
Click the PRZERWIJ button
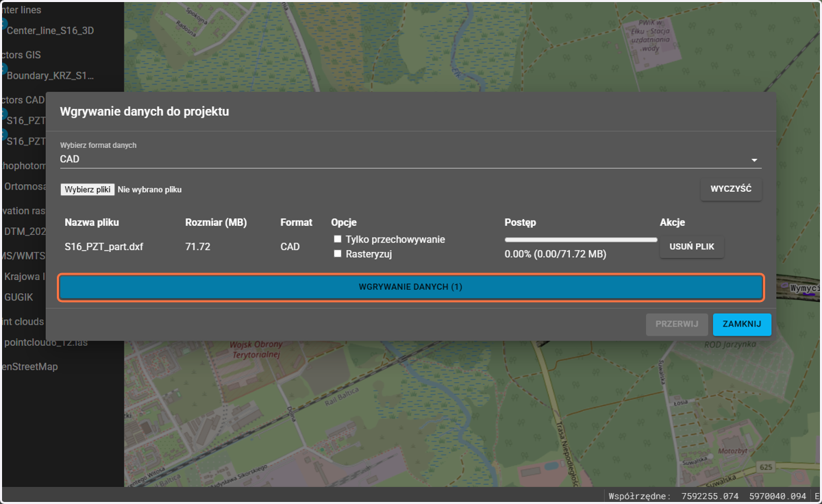(x=677, y=325)
